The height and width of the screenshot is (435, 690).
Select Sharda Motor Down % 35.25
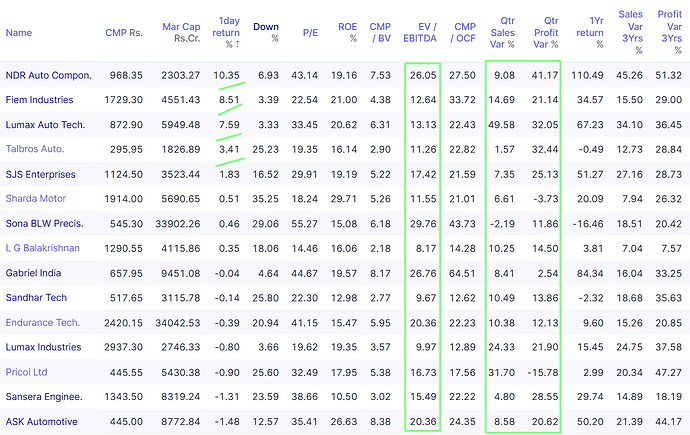(265, 199)
